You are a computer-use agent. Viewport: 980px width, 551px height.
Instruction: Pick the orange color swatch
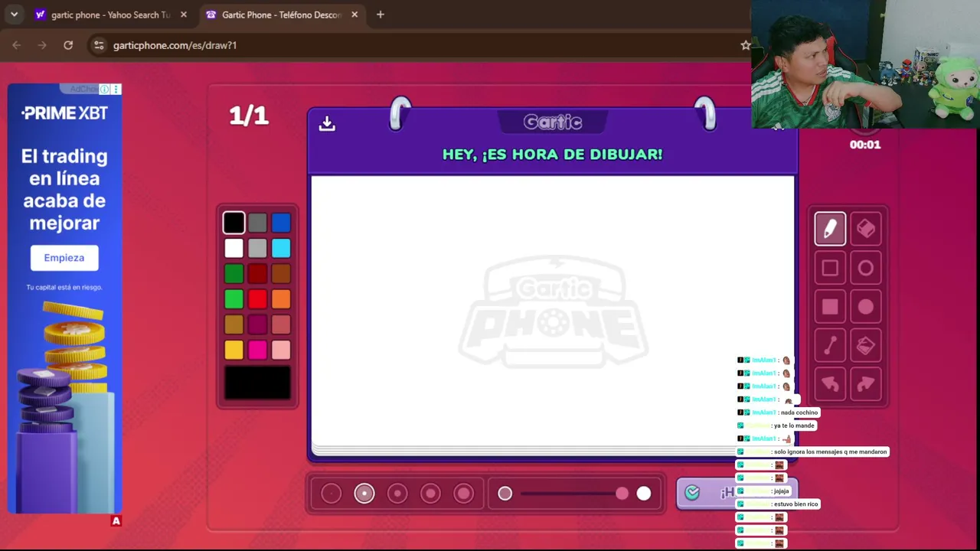pos(281,299)
